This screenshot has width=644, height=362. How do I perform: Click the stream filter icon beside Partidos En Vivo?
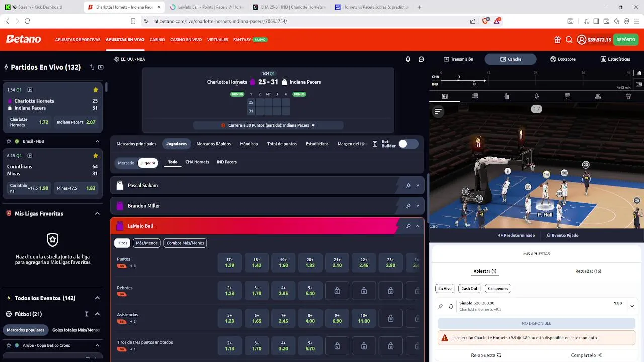tap(101, 67)
